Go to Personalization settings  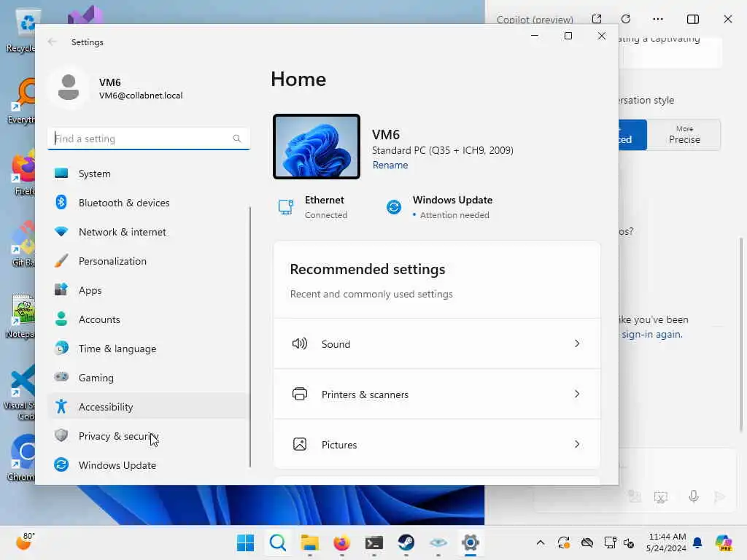click(148, 261)
